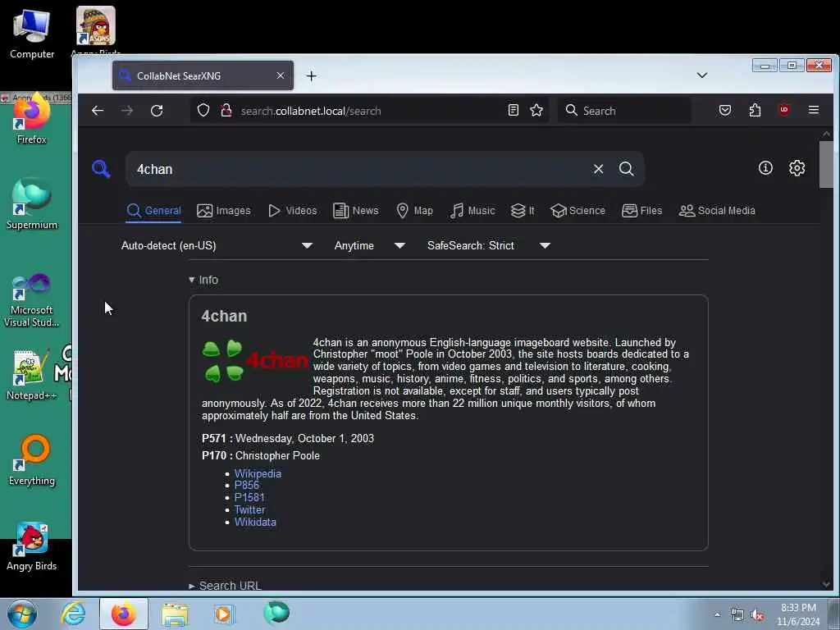840x630 pixels.
Task: Expand the Search URL section
Action: point(225,586)
